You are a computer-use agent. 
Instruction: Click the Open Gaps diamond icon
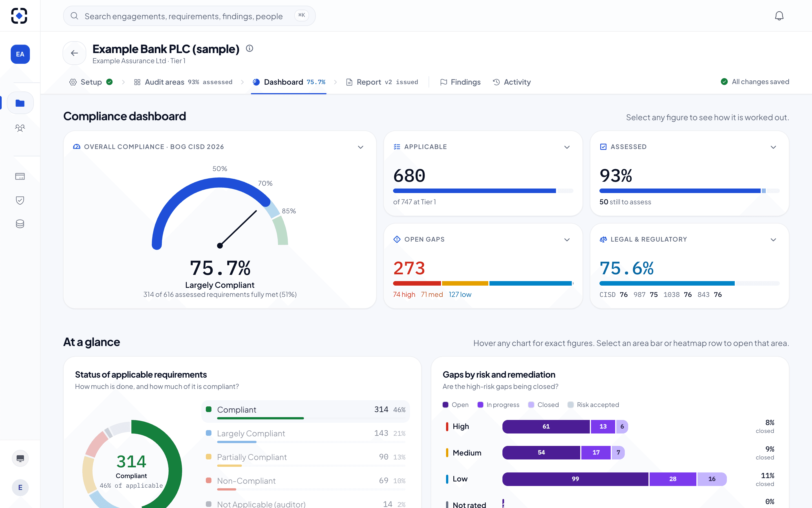tap(397, 239)
